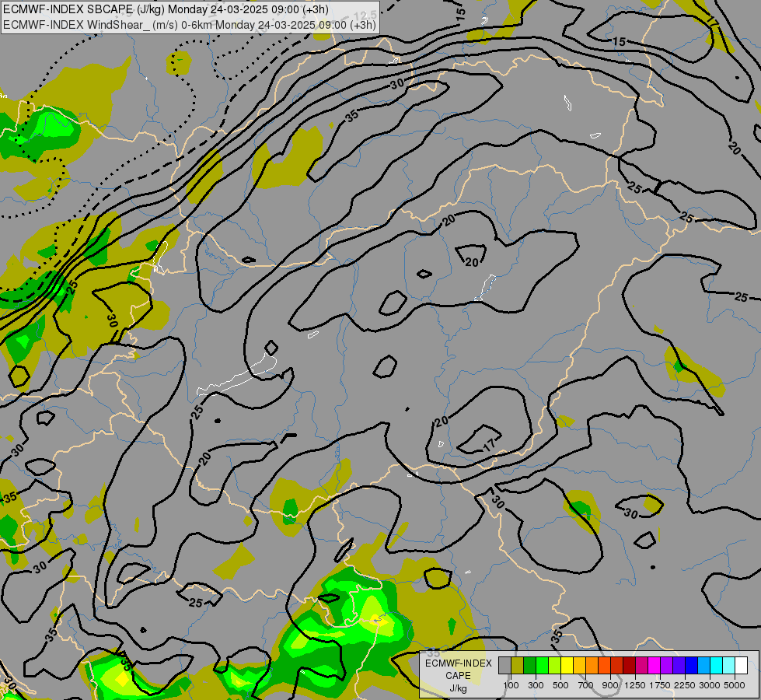
Task: Click the bright magenta legend swatch
Action: click(655, 665)
